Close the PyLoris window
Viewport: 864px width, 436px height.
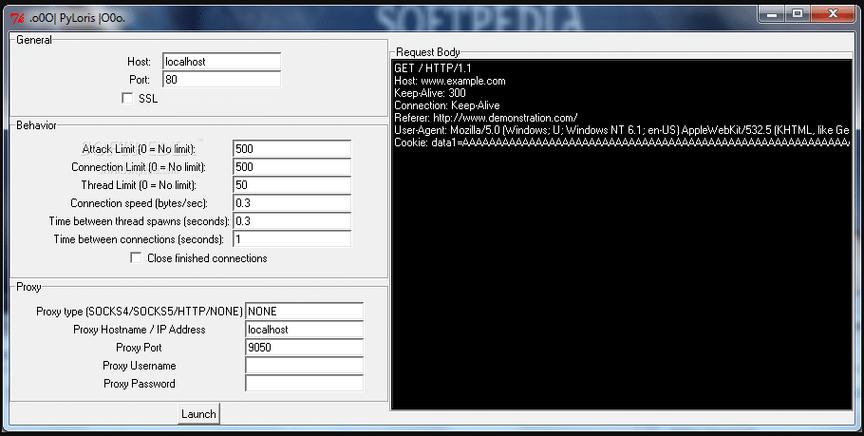point(833,14)
